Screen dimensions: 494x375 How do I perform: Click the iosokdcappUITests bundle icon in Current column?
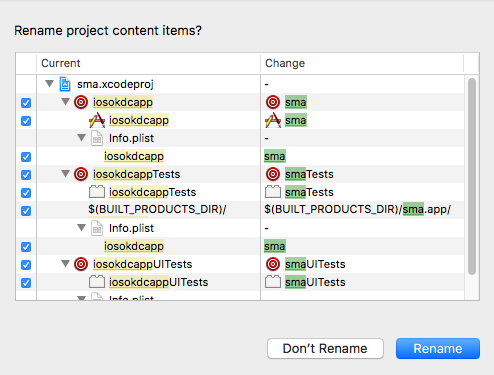pos(97,282)
